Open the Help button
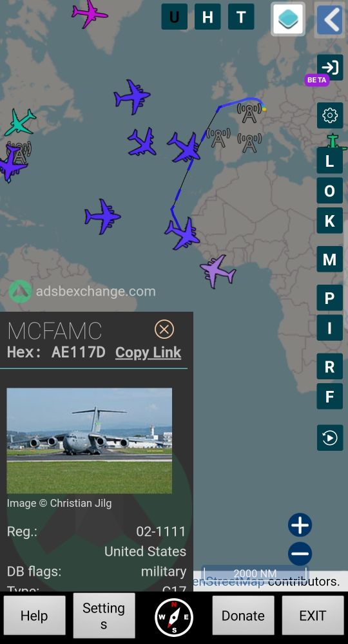Image resolution: width=348 pixels, height=644 pixels. pyautogui.click(x=35, y=616)
